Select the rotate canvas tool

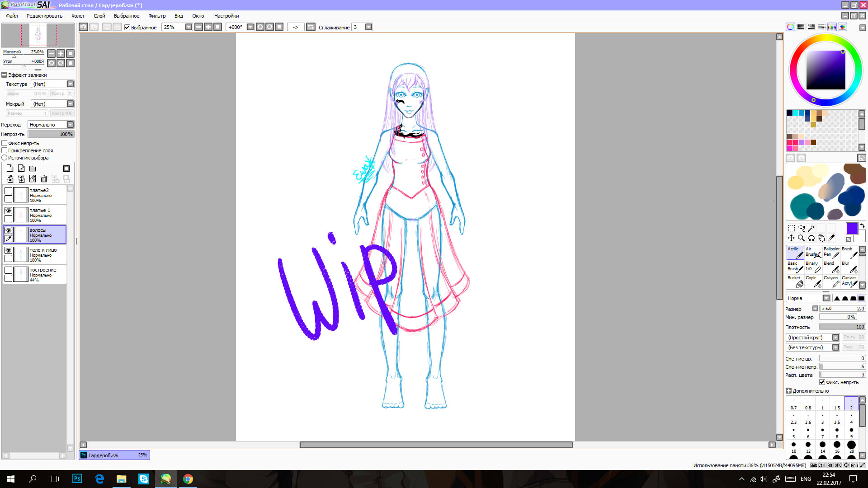(811, 238)
